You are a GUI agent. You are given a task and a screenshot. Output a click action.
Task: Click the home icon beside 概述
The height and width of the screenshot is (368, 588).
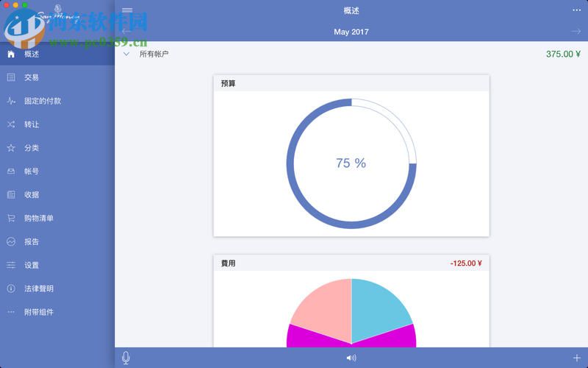(x=11, y=54)
